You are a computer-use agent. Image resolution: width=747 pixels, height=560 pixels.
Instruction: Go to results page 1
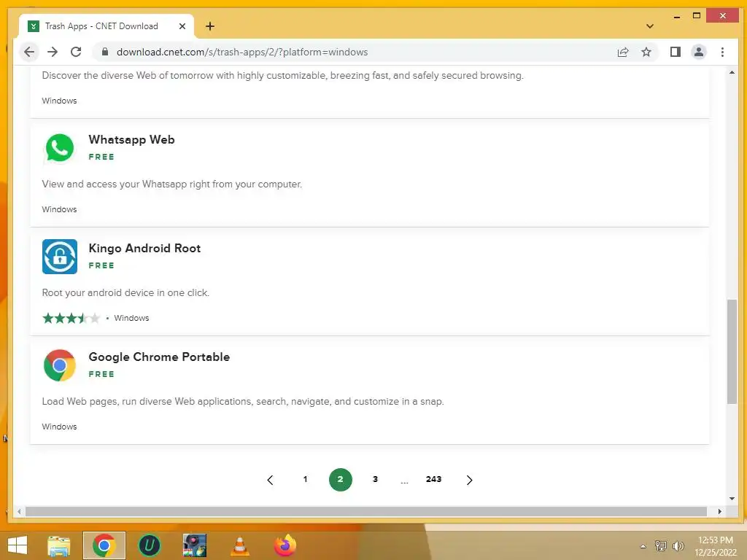[x=306, y=479]
